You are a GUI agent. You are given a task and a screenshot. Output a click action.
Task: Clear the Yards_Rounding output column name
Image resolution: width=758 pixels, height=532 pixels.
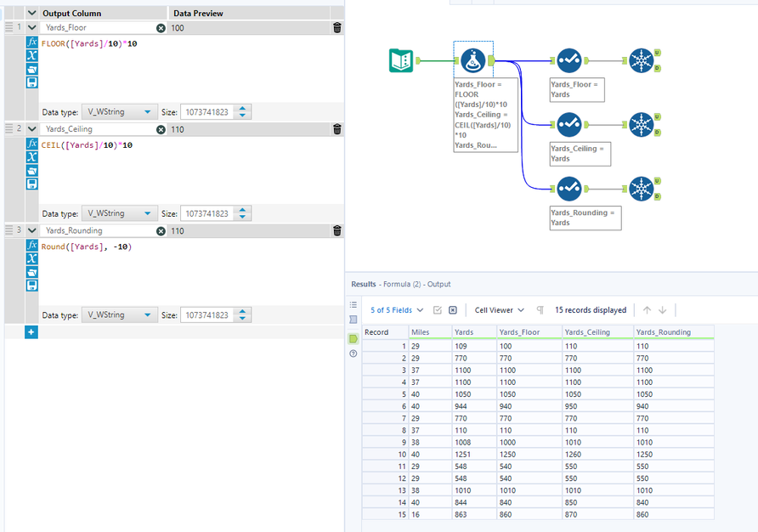161,231
